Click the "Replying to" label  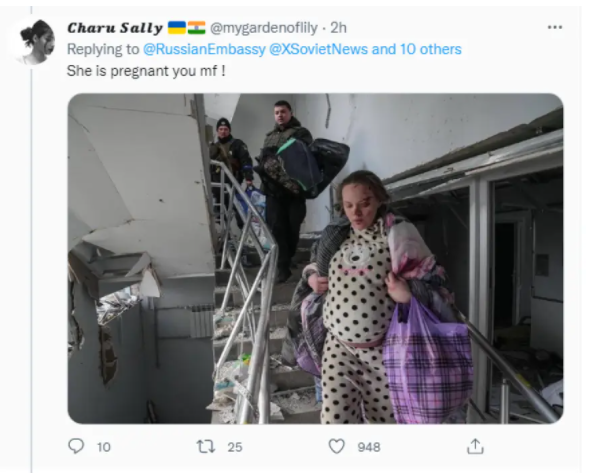(x=103, y=50)
